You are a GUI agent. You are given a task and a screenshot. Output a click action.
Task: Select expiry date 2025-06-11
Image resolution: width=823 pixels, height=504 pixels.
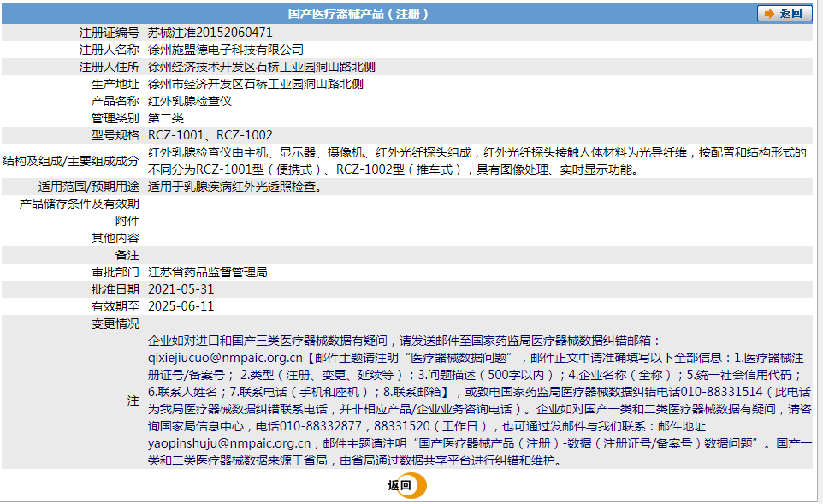tap(181, 306)
